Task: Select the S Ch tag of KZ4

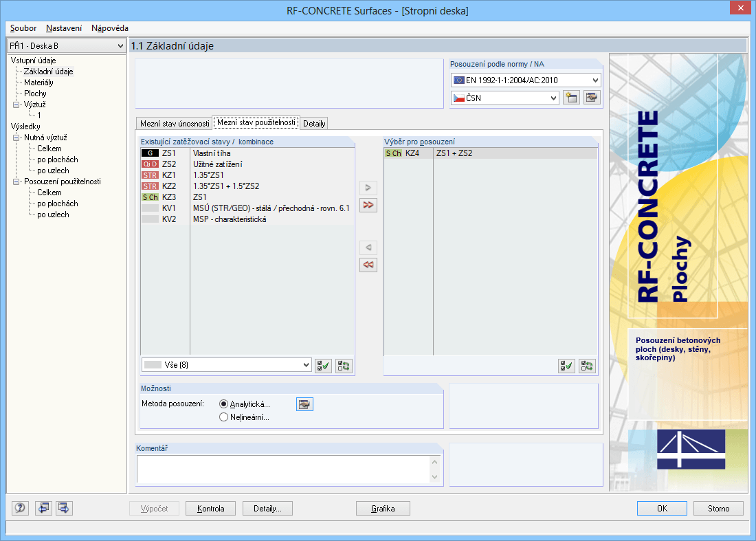Action: [393, 153]
